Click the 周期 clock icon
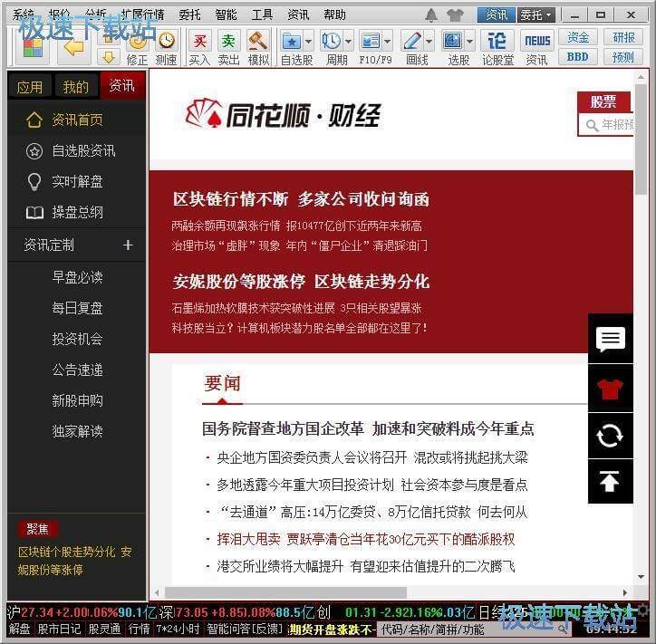656x644 pixels. pyautogui.click(x=331, y=41)
